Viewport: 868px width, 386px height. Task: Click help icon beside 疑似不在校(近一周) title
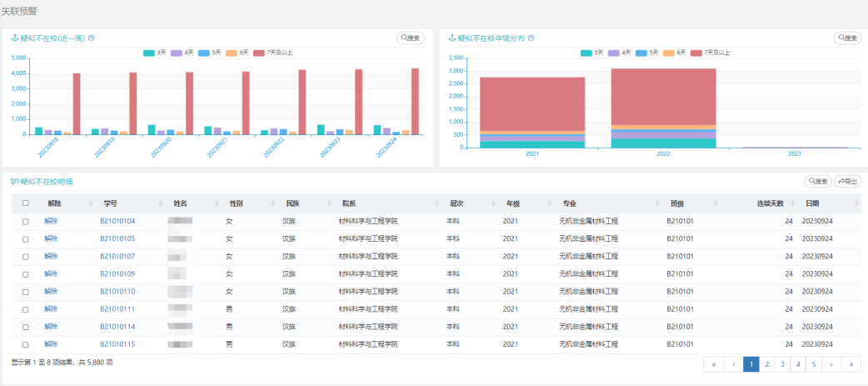92,38
